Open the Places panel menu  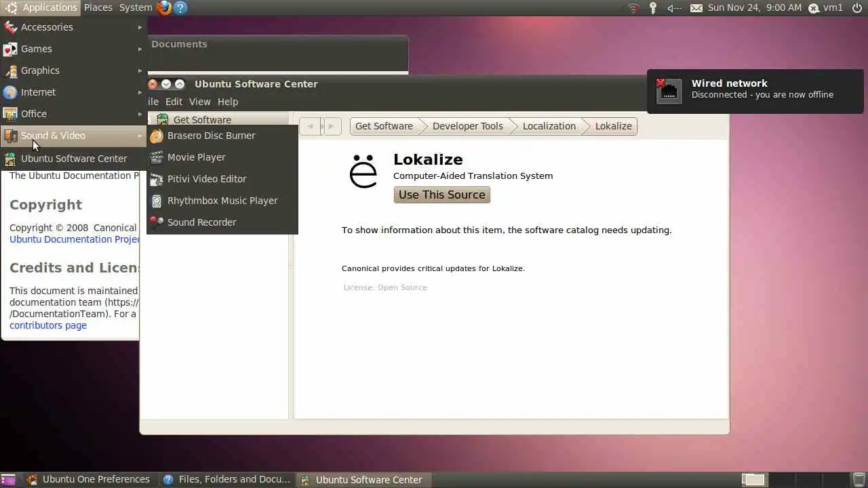coord(98,7)
